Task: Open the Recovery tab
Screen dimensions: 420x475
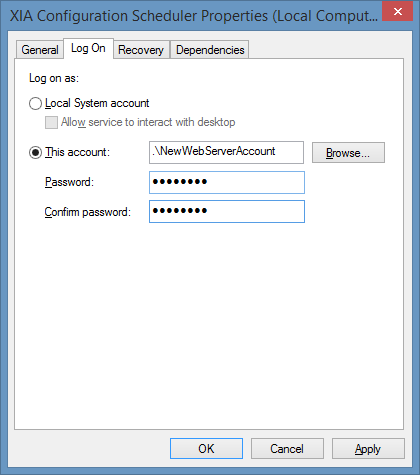Action: click(x=141, y=50)
